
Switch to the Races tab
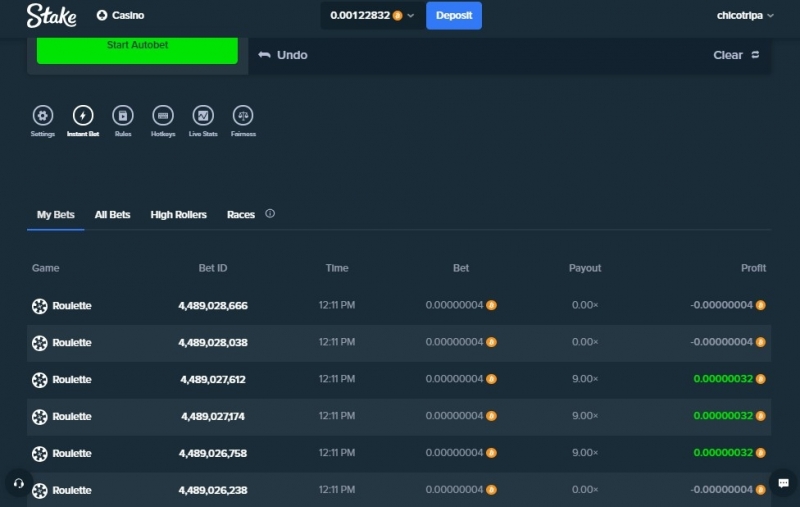(241, 215)
